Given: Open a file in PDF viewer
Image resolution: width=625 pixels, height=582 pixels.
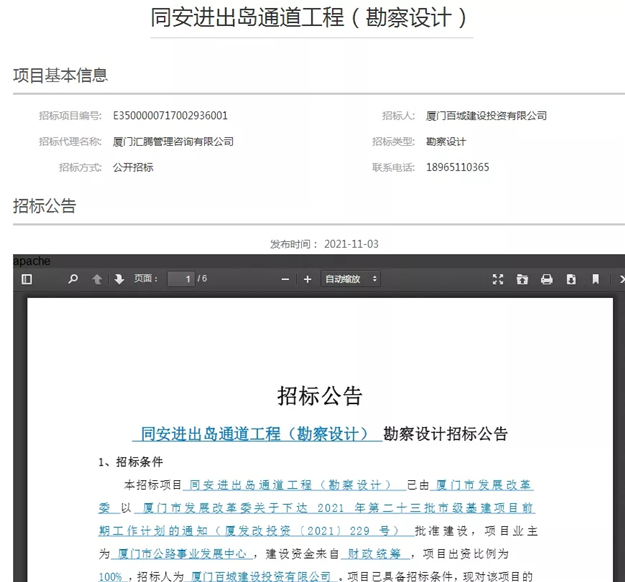Looking at the screenshot, I should 522,279.
